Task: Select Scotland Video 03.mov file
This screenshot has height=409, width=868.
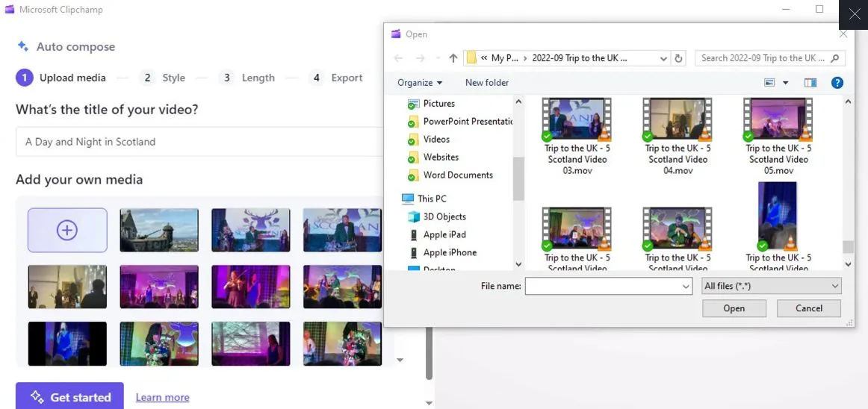Action: click(x=577, y=136)
